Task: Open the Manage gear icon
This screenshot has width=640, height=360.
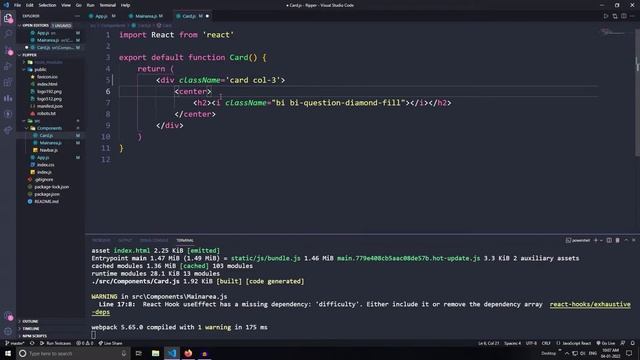Action: click(x=8, y=331)
